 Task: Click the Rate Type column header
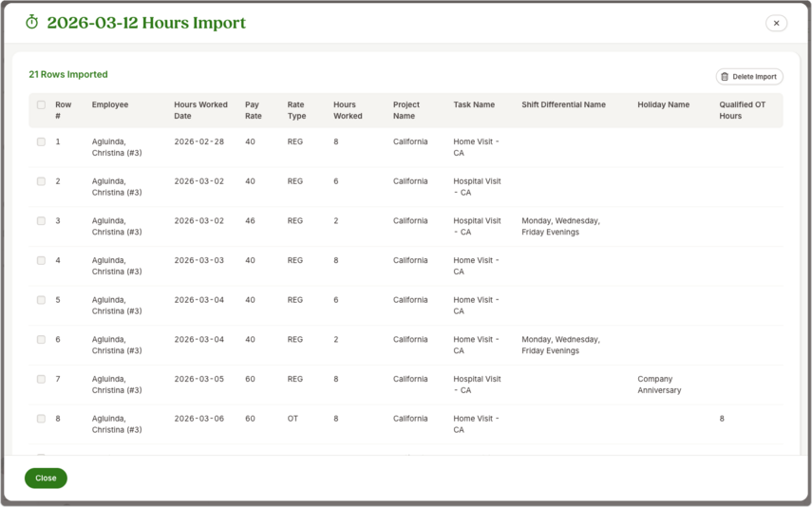[x=296, y=110]
